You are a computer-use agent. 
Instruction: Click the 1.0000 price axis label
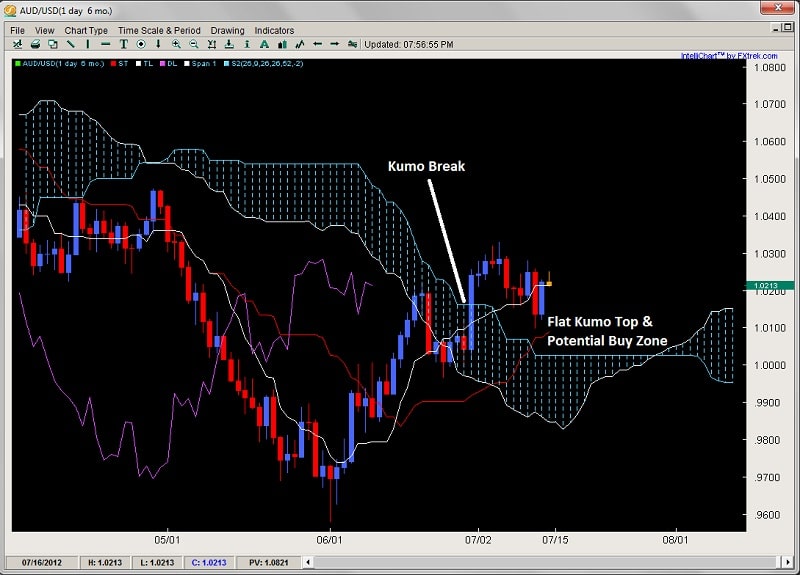(x=770, y=365)
